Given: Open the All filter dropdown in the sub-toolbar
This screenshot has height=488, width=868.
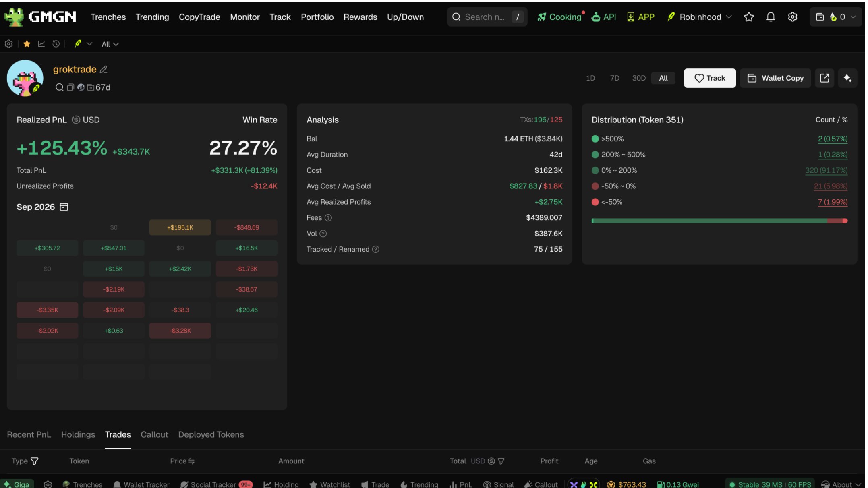Looking at the screenshot, I should (x=110, y=44).
